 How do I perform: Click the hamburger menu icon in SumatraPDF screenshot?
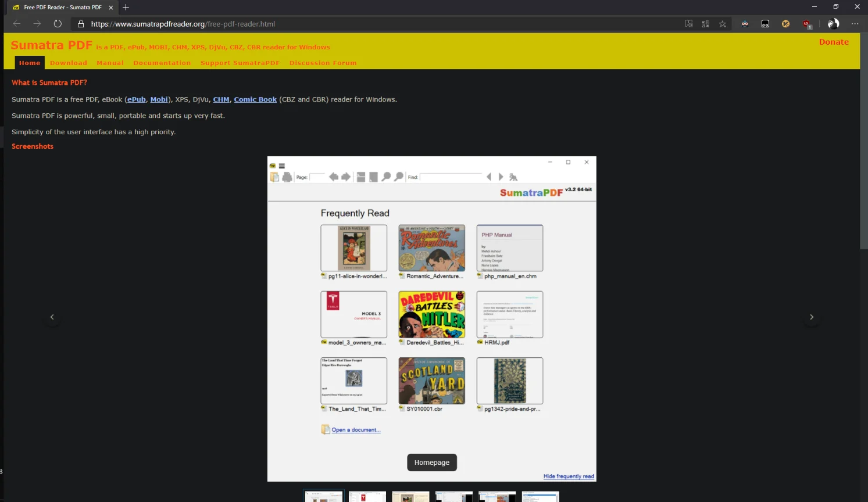click(x=282, y=166)
